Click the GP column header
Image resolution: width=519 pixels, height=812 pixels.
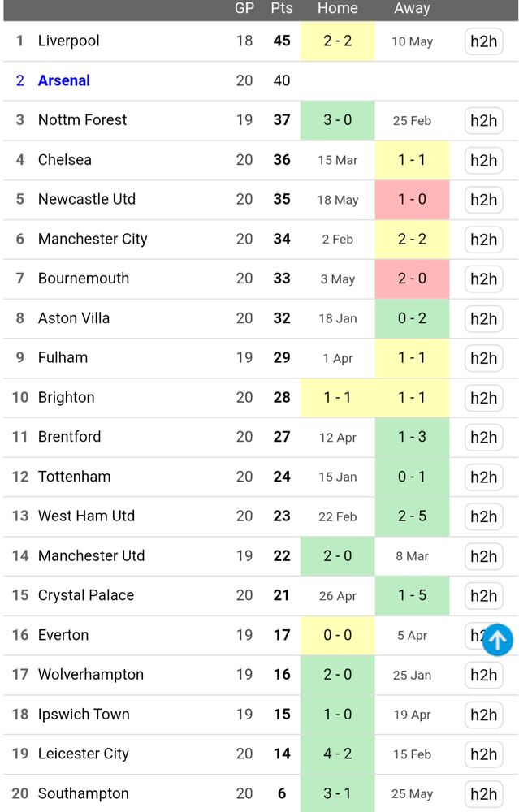244,8
